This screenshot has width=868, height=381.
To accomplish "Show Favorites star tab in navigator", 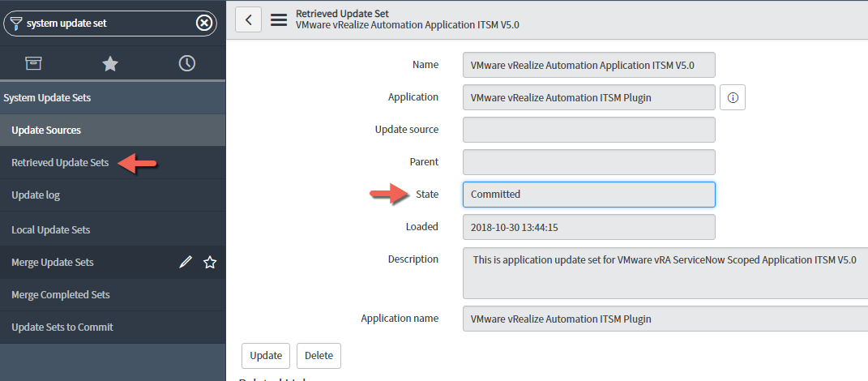I will (x=110, y=63).
